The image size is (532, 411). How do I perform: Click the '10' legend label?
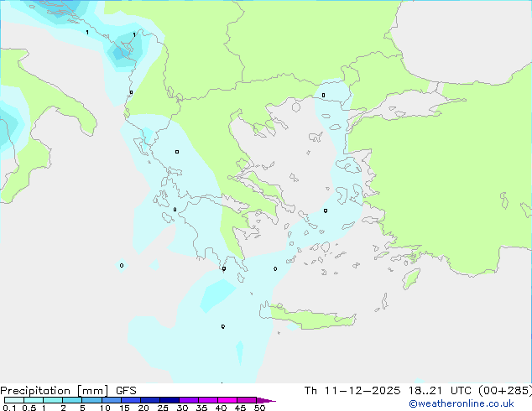pos(105,408)
